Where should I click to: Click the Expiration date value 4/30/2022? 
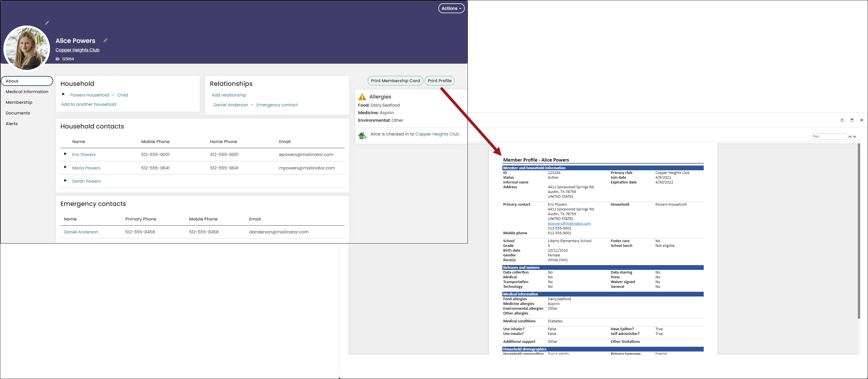[664, 182]
